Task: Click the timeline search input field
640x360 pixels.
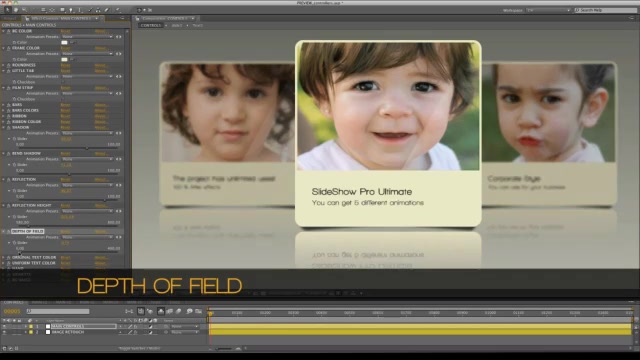Action: [58, 311]
